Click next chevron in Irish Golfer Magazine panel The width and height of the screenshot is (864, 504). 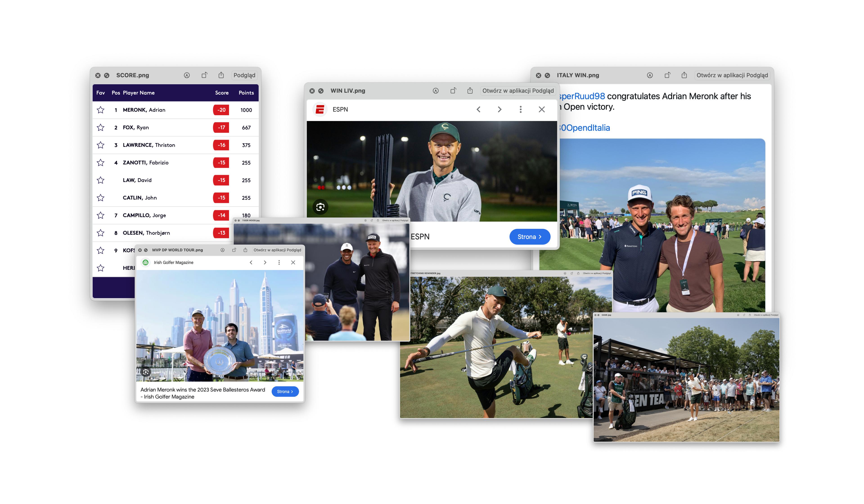point(265,262)
